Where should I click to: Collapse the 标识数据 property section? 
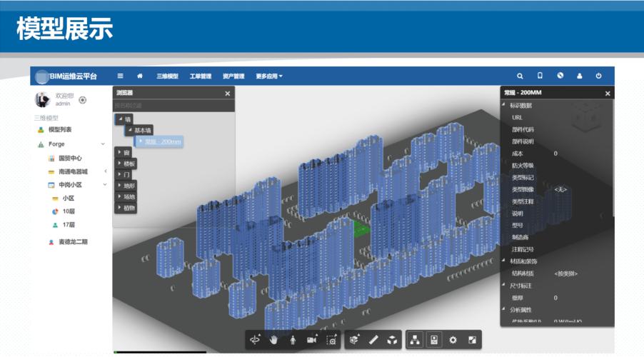point(503,105)
